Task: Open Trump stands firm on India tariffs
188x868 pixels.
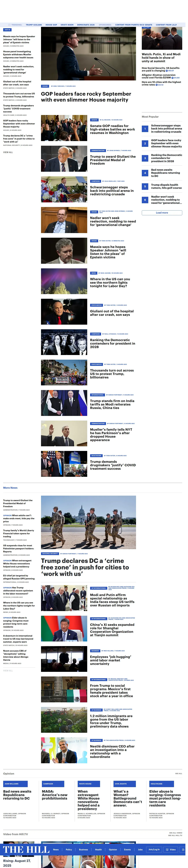Action: coord(112,404)
